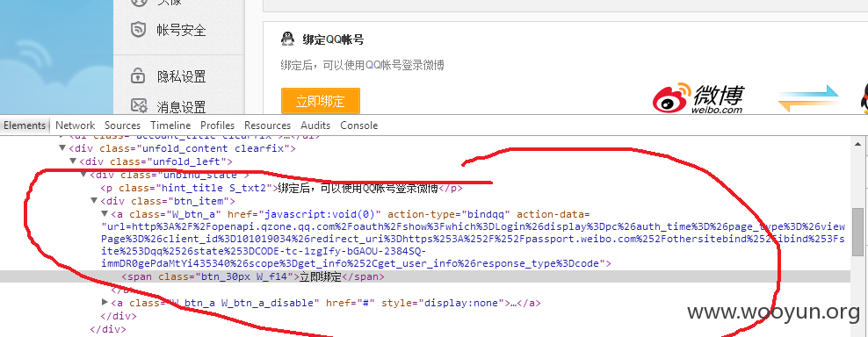
Task: Click the QQ penguin icon beside 绑定QQ帐号
Action: pos(287,39)
